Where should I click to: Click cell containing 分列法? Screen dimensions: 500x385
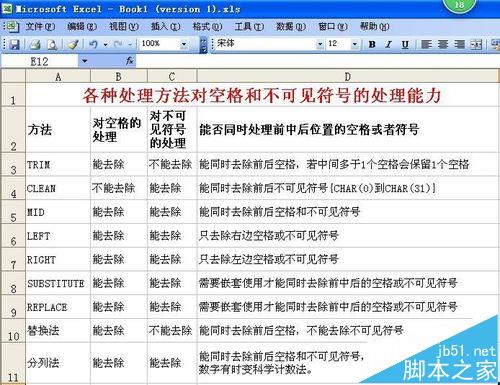coord(58,363)
